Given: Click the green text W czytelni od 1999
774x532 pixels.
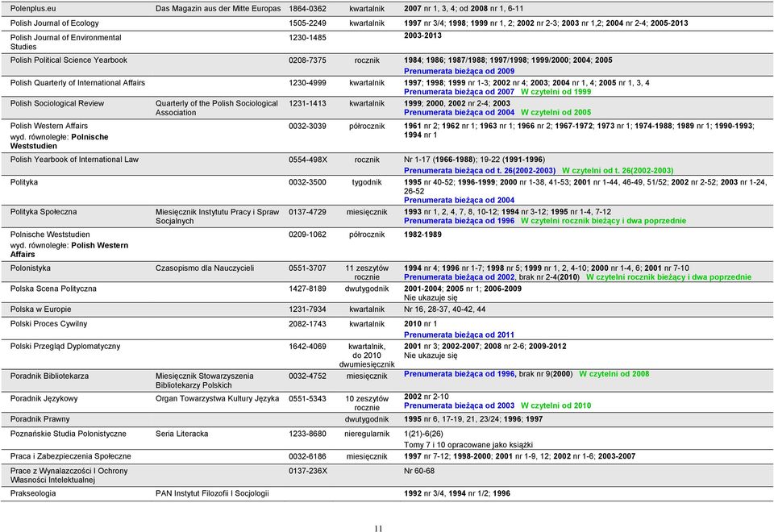Looking at the screenshot, I should [x=556, y=92].
